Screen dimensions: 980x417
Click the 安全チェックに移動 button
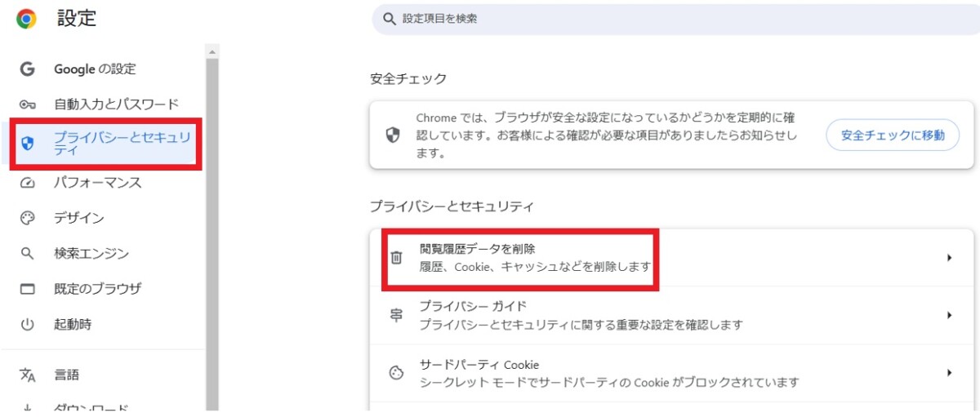pyautogui.click(x=893, y=135)
